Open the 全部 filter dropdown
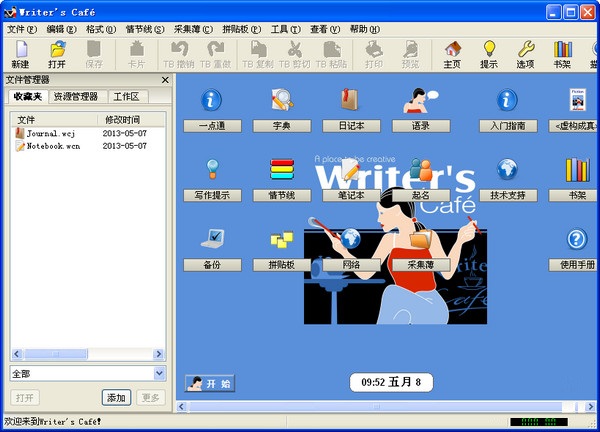Viewport: 600px width, 432px height. (160, 373)
